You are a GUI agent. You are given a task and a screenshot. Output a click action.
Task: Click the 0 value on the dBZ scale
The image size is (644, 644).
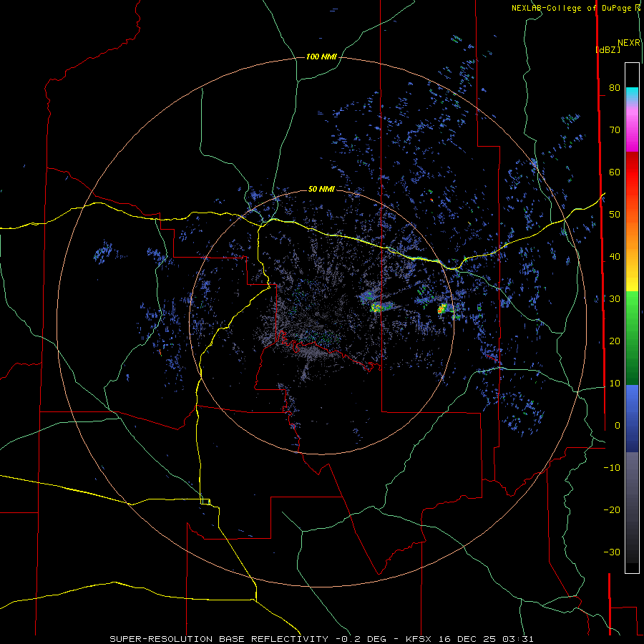618,426
